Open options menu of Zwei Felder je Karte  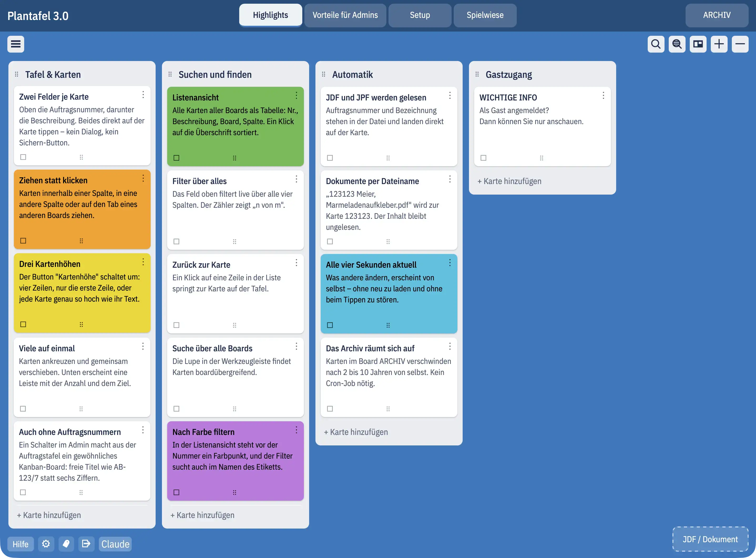pyautogui.click(x=143, y=95)
